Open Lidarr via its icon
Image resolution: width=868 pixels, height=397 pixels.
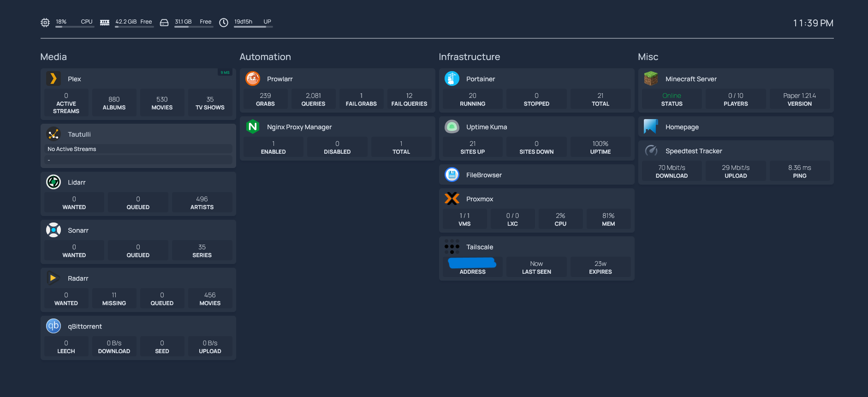(x=54, y=182)
